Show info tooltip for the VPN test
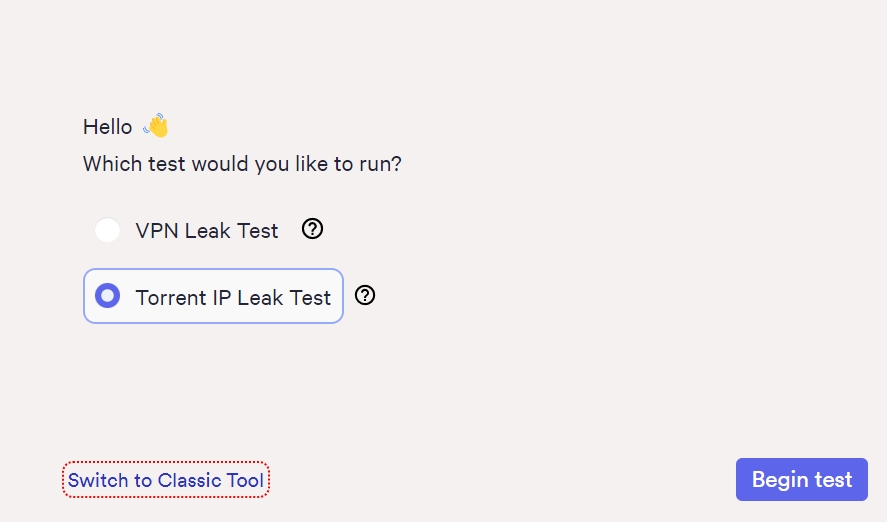This screenshot has width=887, height=522. click(312, 230)
